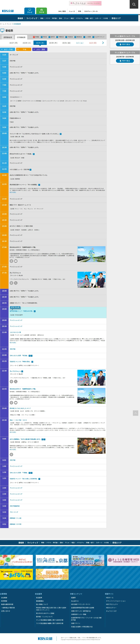Open YouTube icon for 17:00 京の水ものがたり
Image resolution: width=140 pixels, height=644 pixels.
pyautogui.click(x=16, y=261)
